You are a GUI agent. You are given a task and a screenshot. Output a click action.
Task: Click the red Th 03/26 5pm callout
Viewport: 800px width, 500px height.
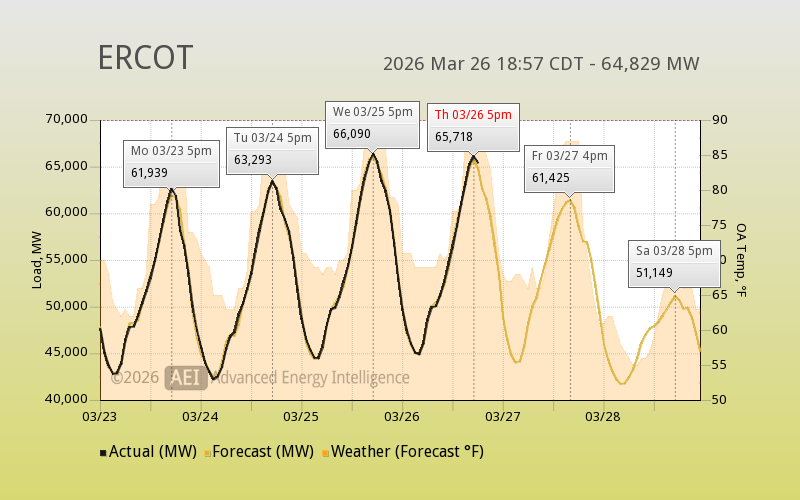click(x=473, y=126)
